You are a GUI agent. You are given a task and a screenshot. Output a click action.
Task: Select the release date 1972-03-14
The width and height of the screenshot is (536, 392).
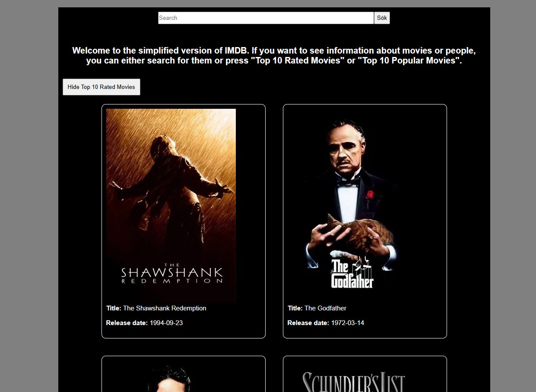348,323
